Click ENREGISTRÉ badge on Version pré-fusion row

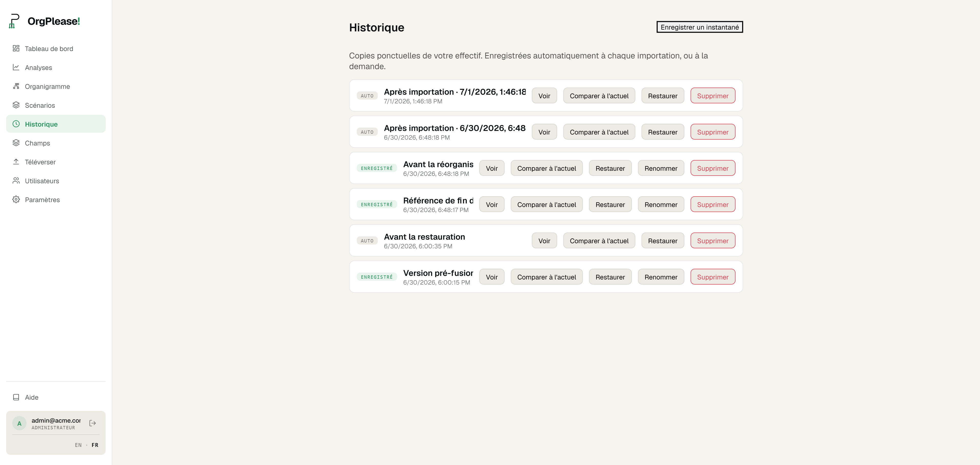[377, 277]
